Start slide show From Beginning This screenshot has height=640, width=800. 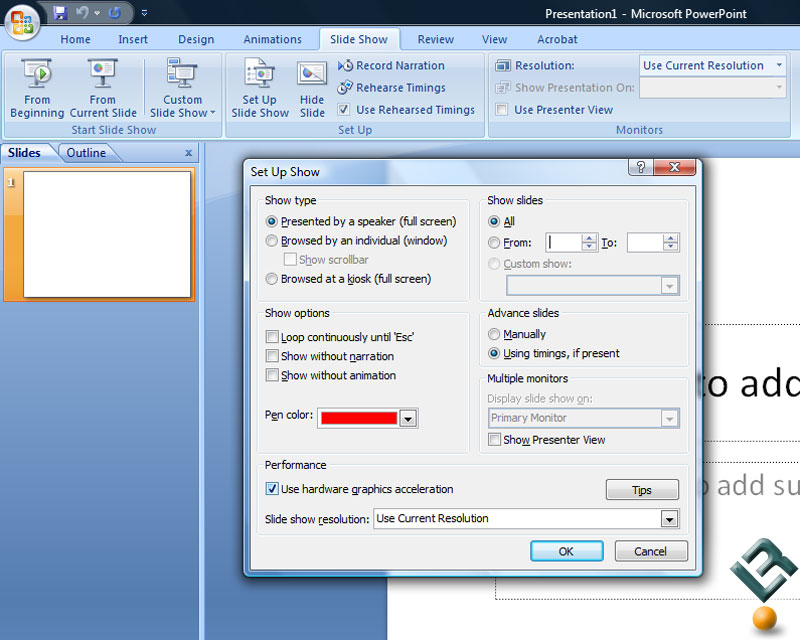coord(37,89)
